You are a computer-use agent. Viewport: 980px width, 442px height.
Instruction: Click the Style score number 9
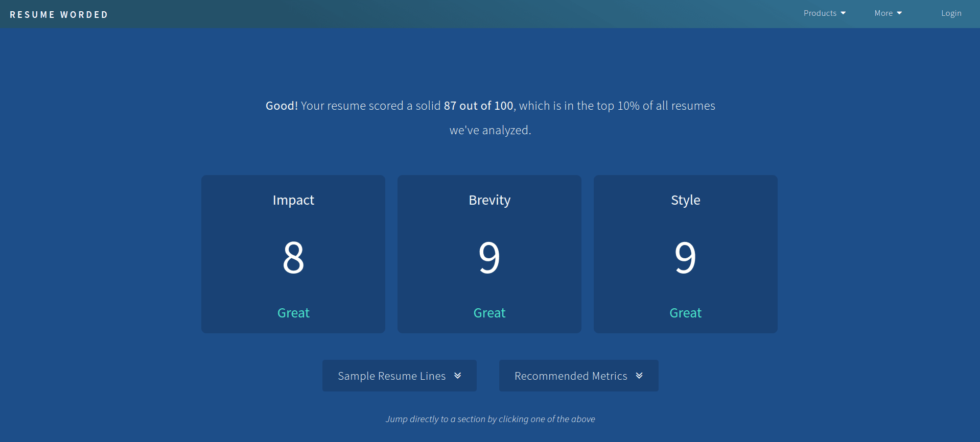tap(685, 258)
